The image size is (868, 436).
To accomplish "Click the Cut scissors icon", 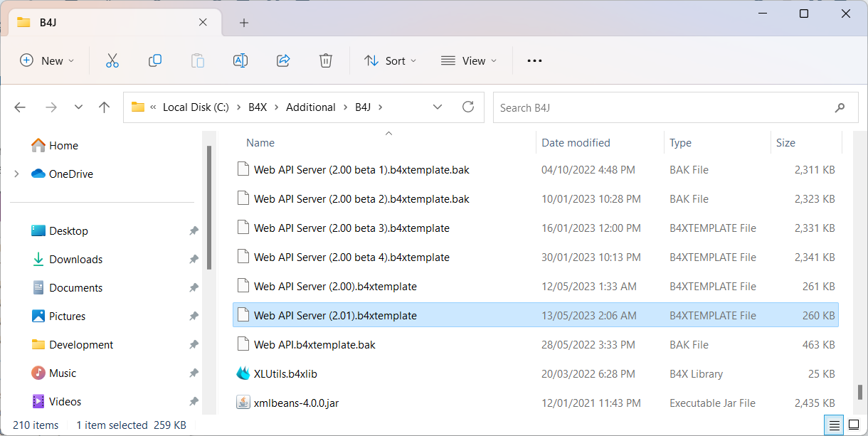I will [112, 60].
